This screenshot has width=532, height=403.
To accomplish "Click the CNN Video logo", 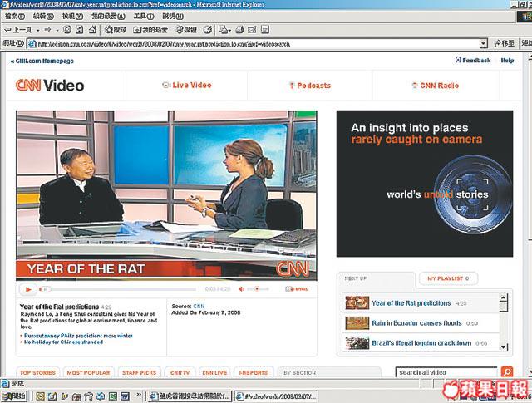I will point(50,85).
